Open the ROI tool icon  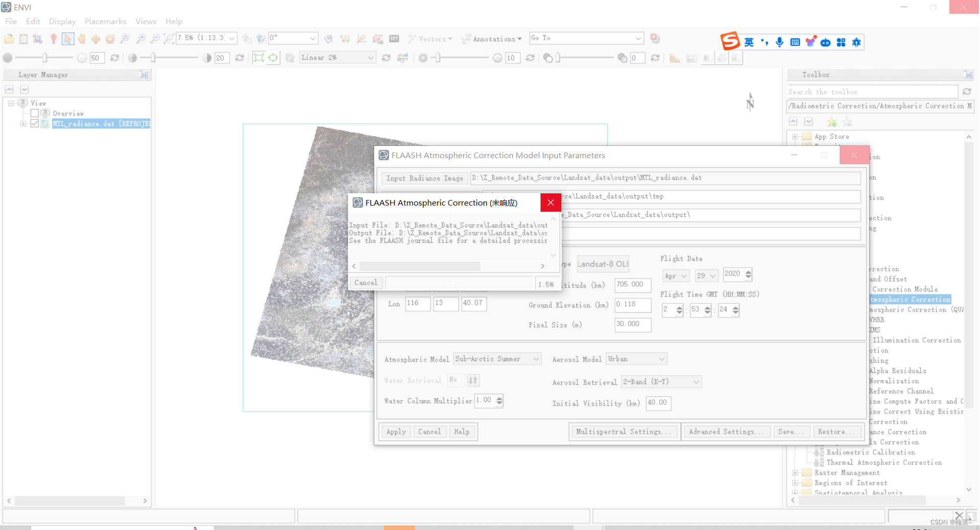point(378,39)
